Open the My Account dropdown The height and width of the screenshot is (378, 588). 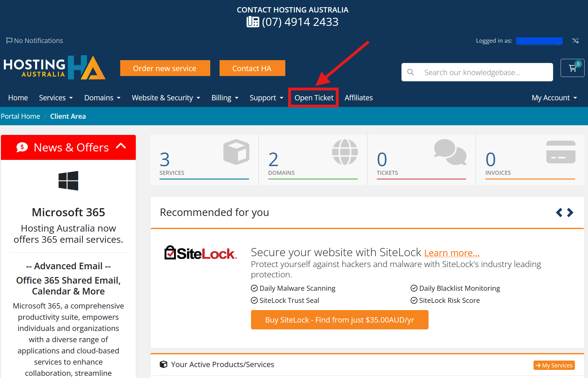pos(554,98)
